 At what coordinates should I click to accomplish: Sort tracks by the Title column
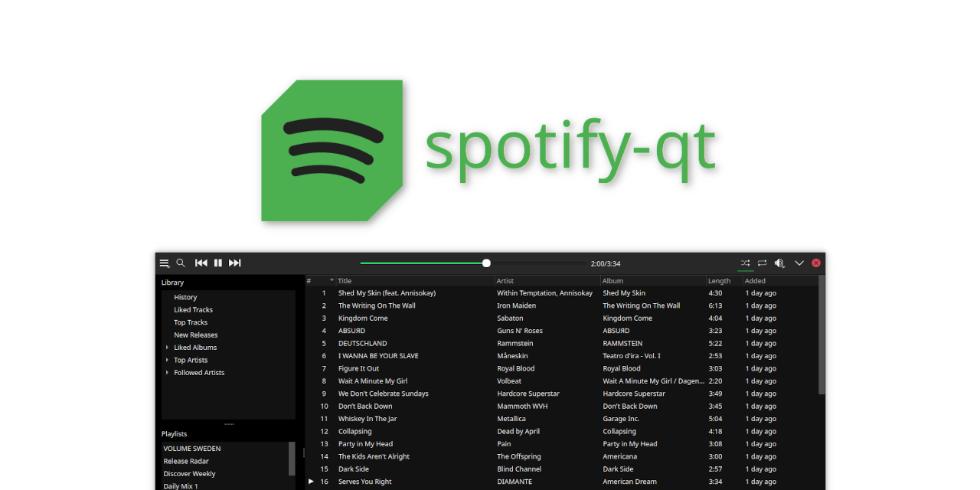point(416,281)
